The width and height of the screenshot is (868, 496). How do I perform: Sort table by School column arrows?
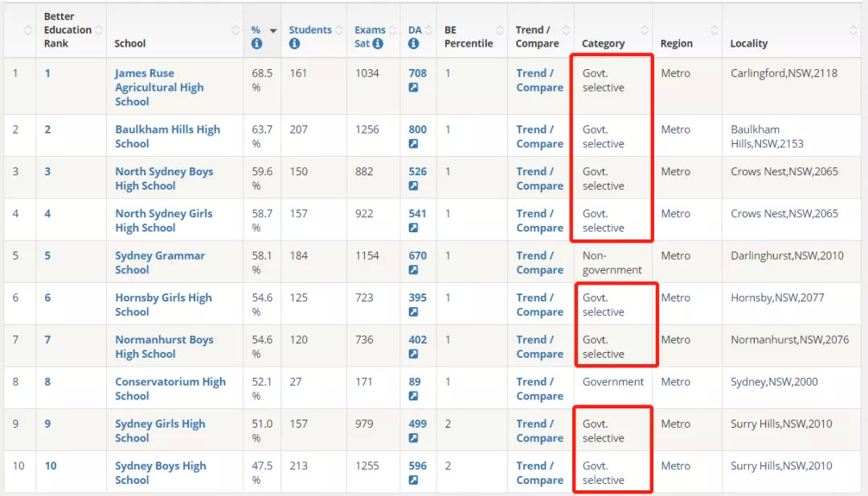point(235,31)
